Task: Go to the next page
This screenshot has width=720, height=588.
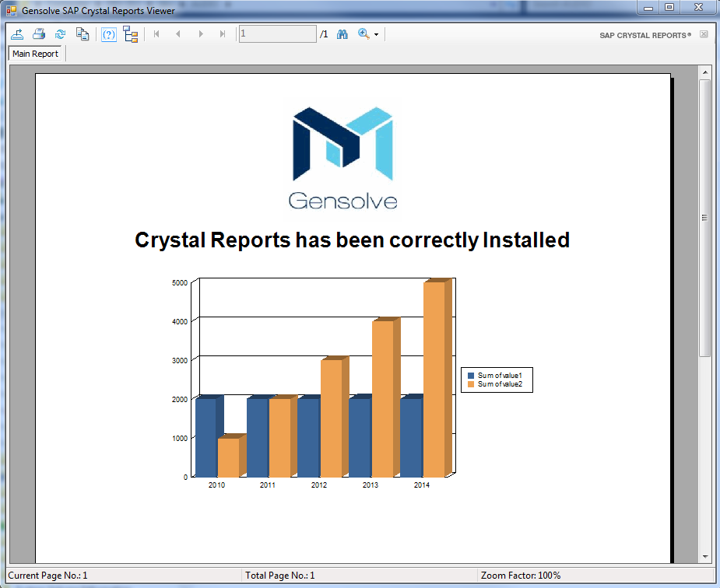Action: pos(201,34)
